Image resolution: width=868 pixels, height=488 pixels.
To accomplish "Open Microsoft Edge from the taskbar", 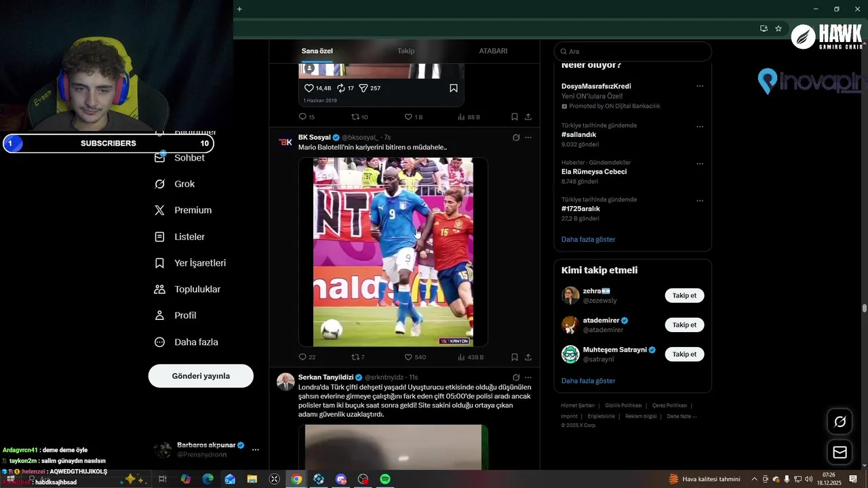I will (x=208, y=479).
